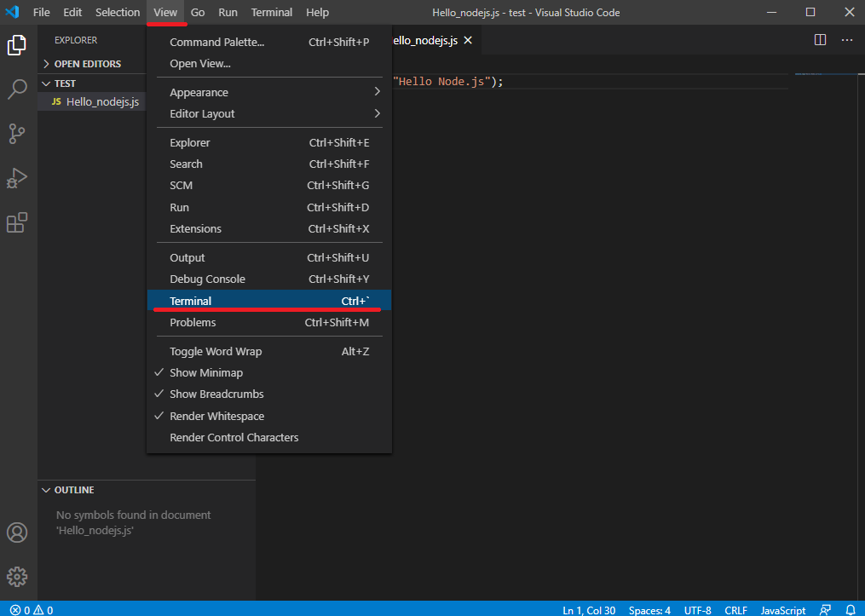Viewport: 865px width, 616px height.
Task: Collapse the Outline section
Action: click(x=147, y=490)
